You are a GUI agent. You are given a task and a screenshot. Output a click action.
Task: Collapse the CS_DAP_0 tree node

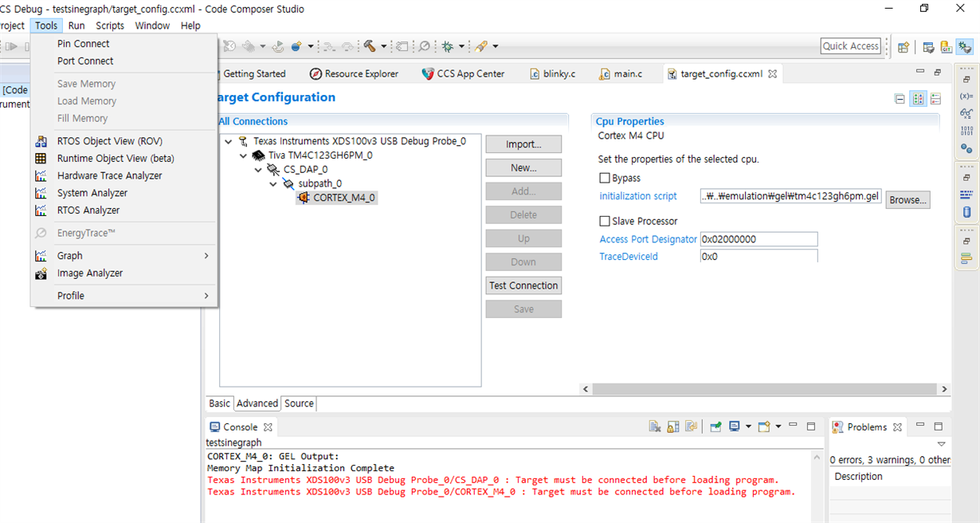point(258,170)
